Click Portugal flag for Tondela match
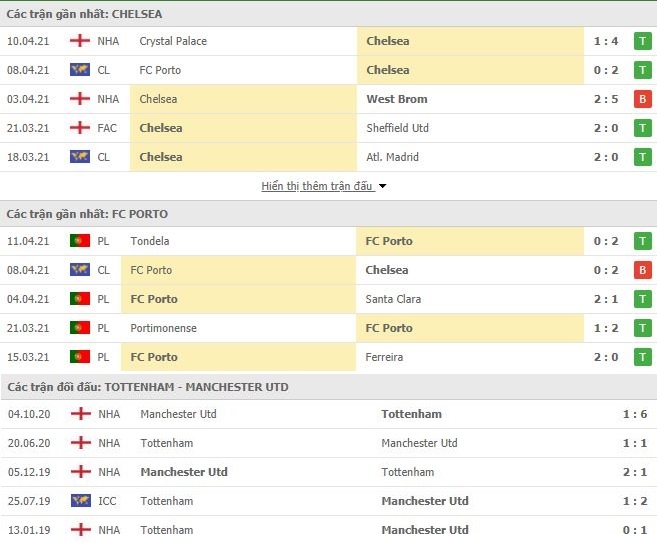 coord(80,241)
